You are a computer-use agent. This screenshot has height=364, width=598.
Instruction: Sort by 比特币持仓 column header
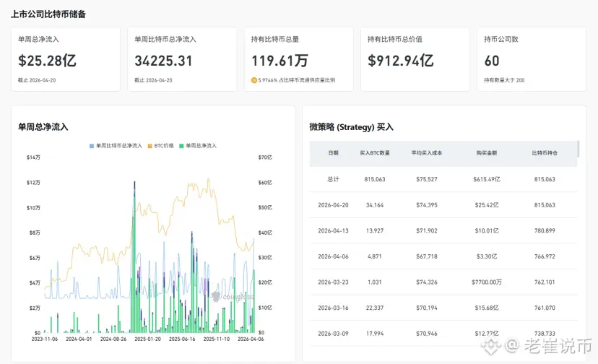click(545, 153)
